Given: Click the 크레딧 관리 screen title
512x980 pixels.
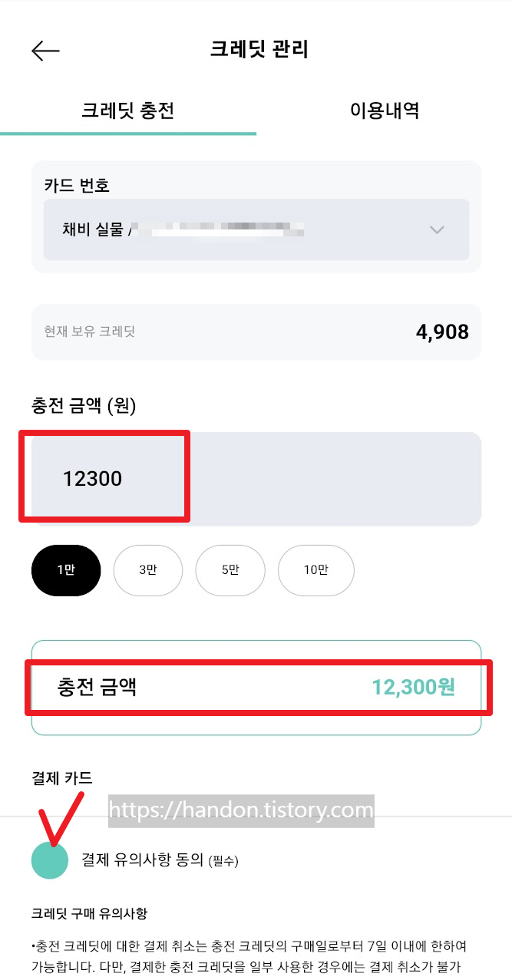Looking at the screenshot, I should [x=256, y=49].
